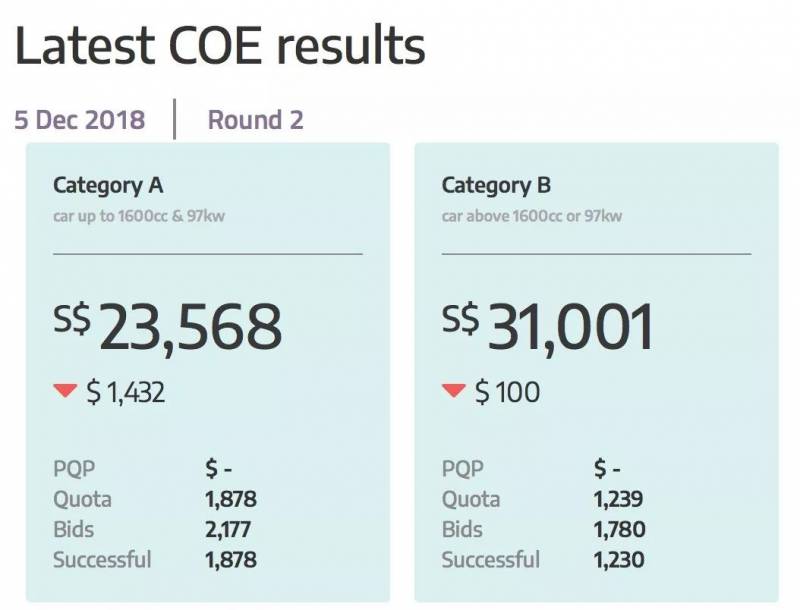Select the Round 2 label
The height and width of the screenshot is (610, 800).
pyautogui.click(x=255, y=120)
